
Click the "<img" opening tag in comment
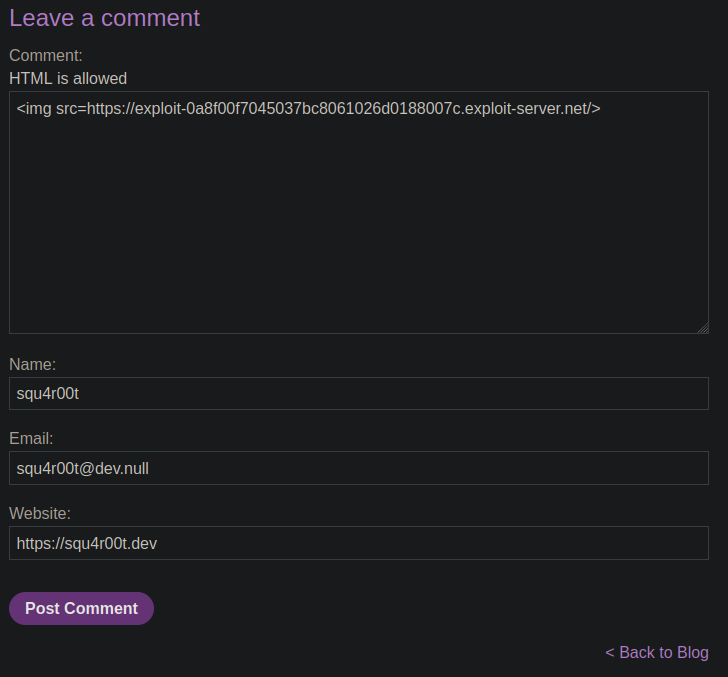point(33,108)
